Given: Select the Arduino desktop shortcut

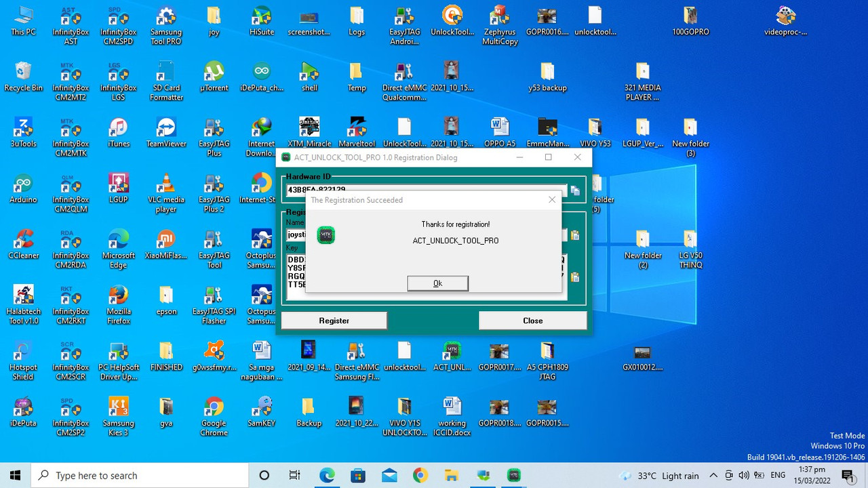Looking at the screenshot, I should pos(23,190).
